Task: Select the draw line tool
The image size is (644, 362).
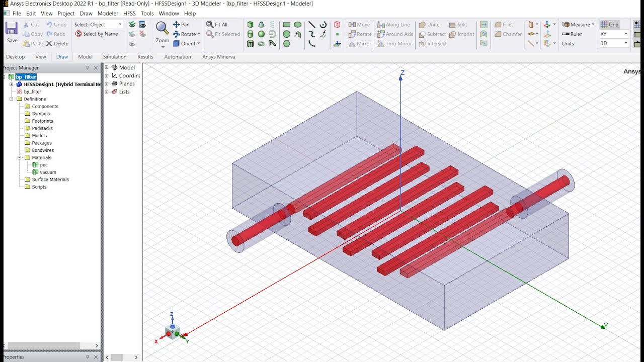Action: coord(311,25)
